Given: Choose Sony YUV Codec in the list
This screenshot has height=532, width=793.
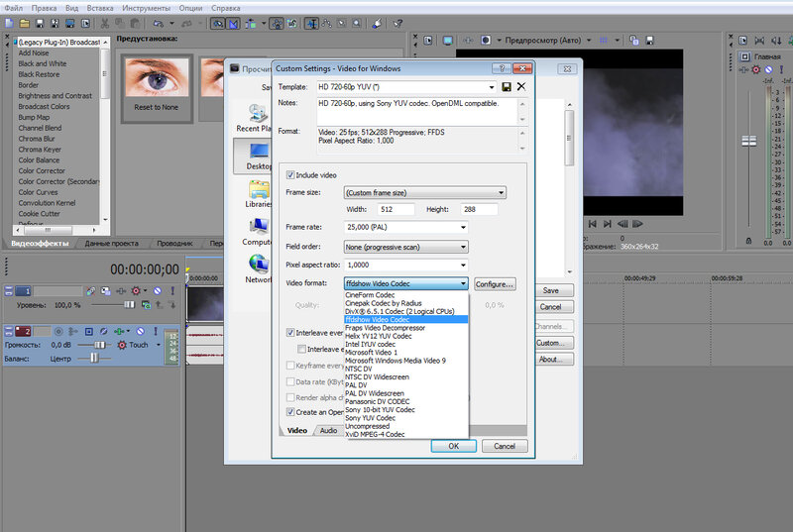Looking at the screenshot, I should [373, 418].
